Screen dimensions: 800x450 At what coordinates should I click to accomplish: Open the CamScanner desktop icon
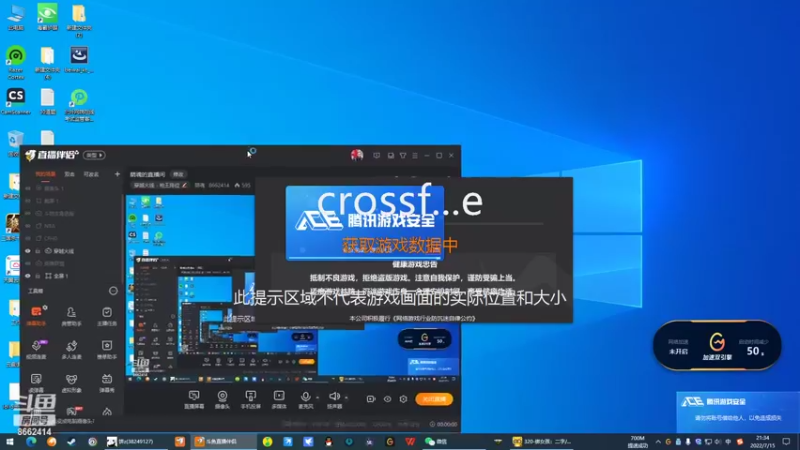pos(15,101)
